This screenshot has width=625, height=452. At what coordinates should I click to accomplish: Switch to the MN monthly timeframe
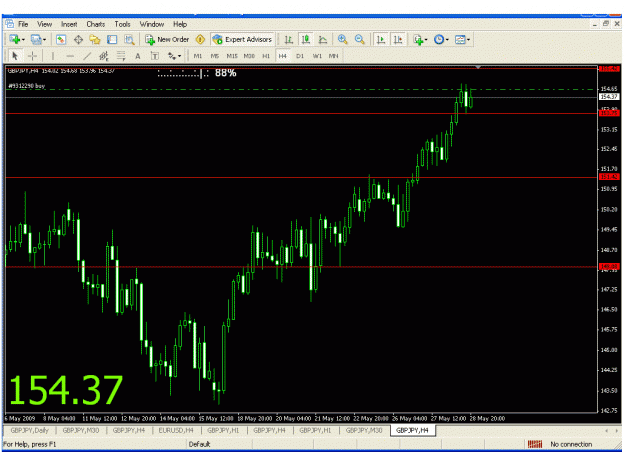[334, 56]
